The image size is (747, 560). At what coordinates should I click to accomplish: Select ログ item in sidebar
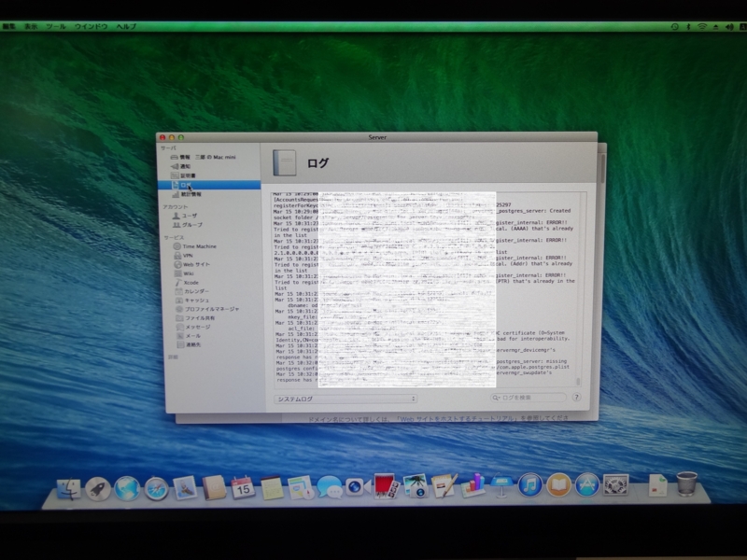(x=209, y=185)
